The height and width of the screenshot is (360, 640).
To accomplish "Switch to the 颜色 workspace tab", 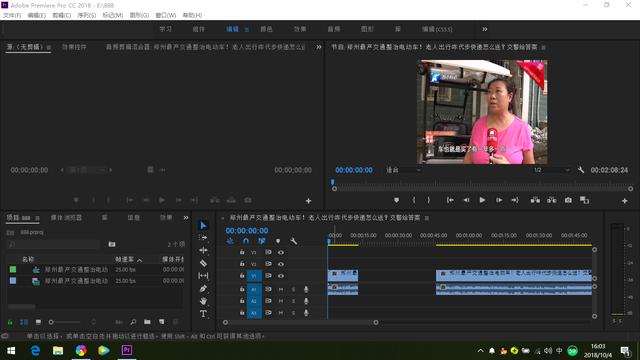I will [x=266, y=29].
